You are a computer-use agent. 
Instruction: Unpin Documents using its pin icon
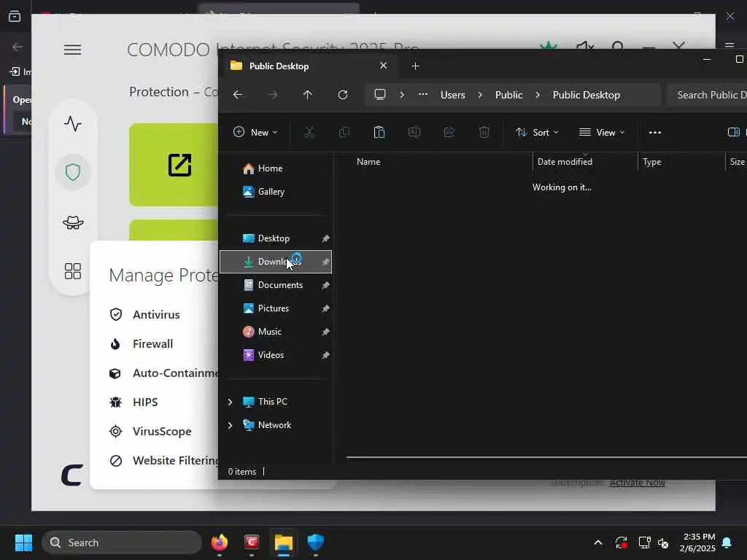325,285
